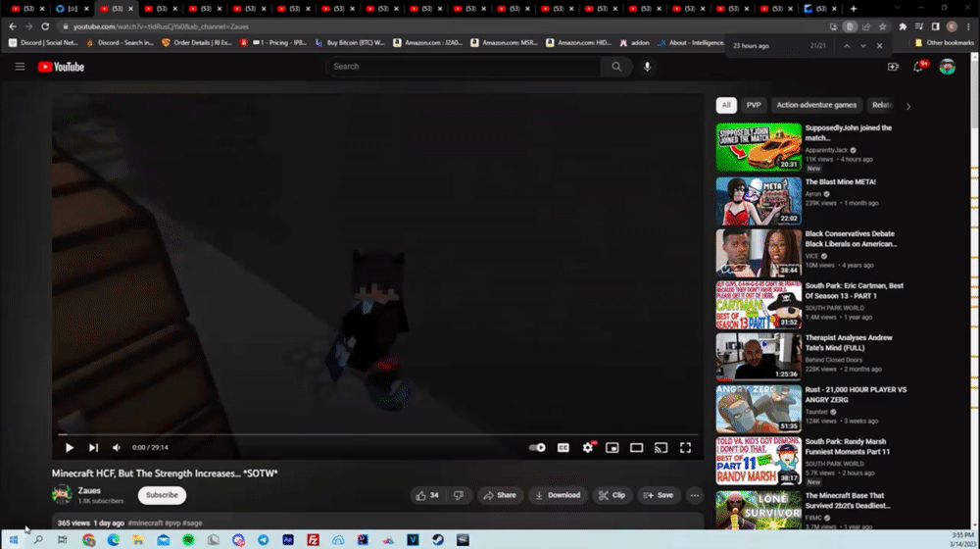Go back with the browser back arrow

(13, 26)
